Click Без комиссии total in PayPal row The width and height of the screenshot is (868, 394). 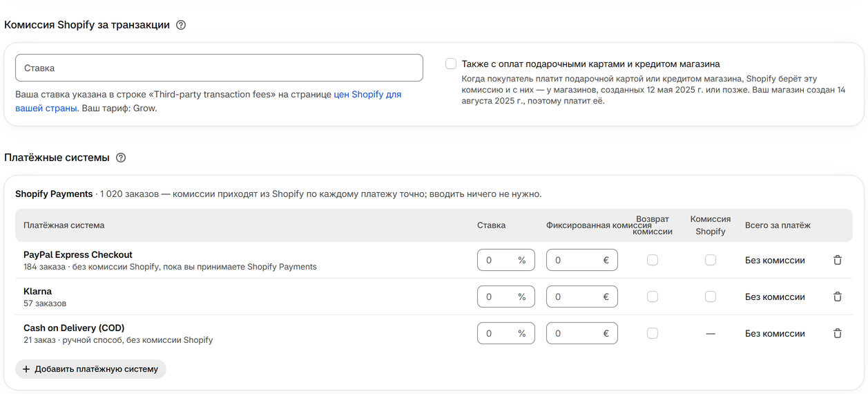[x=775, y=261]
